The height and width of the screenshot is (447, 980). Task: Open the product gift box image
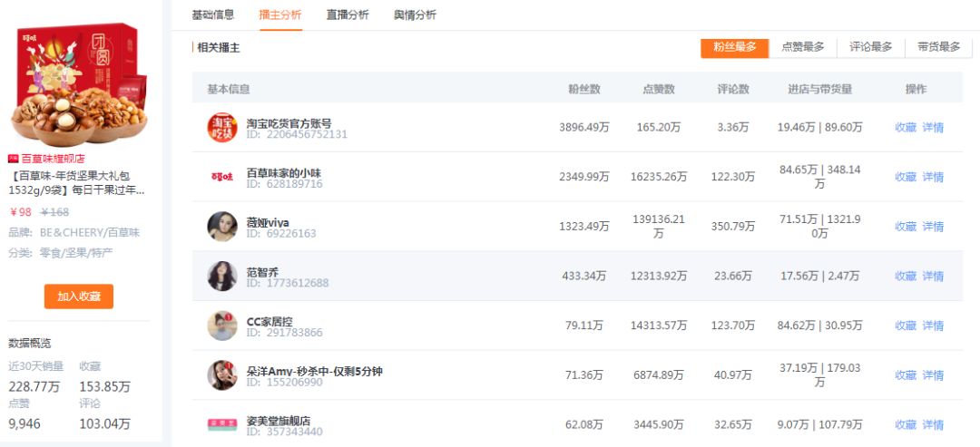79,84
